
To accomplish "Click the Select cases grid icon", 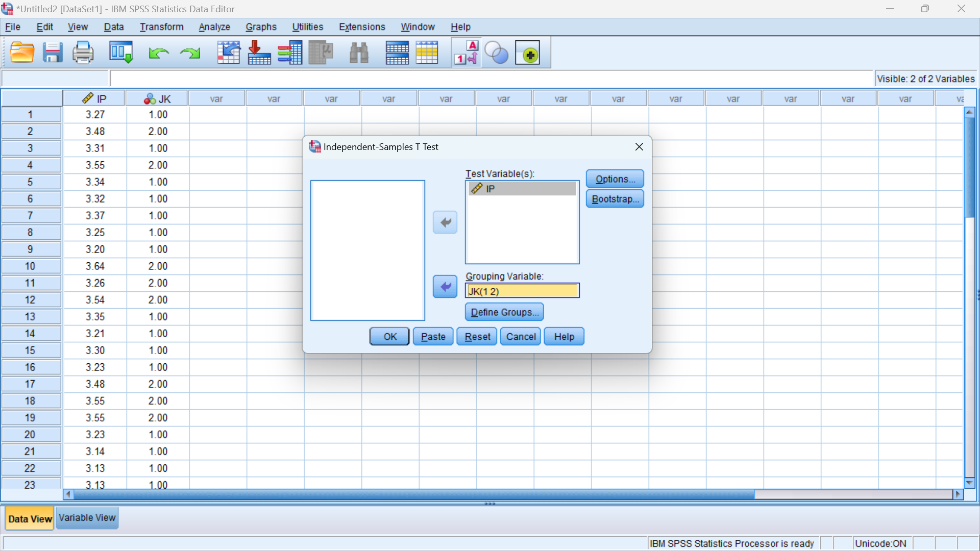I will point(427,53).
